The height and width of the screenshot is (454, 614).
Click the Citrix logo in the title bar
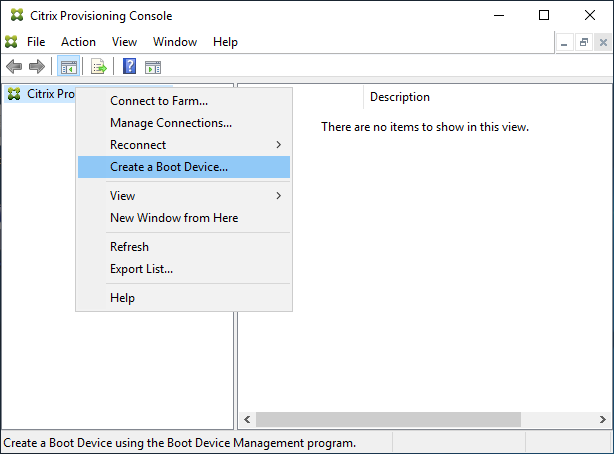point(17,15)
